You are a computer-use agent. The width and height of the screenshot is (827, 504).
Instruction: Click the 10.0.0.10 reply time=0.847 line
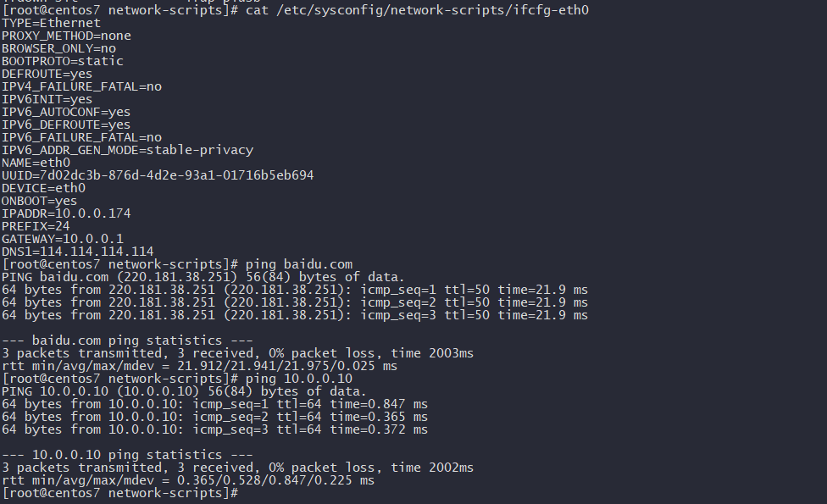(214, 404)
